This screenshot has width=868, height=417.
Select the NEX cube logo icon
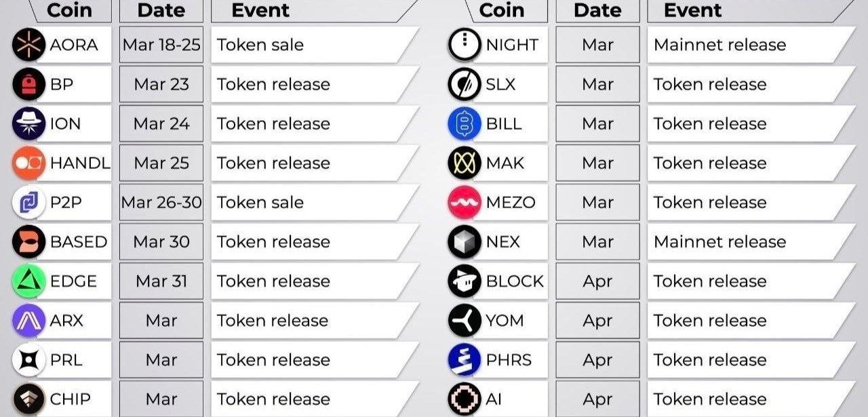pos(465,241)
